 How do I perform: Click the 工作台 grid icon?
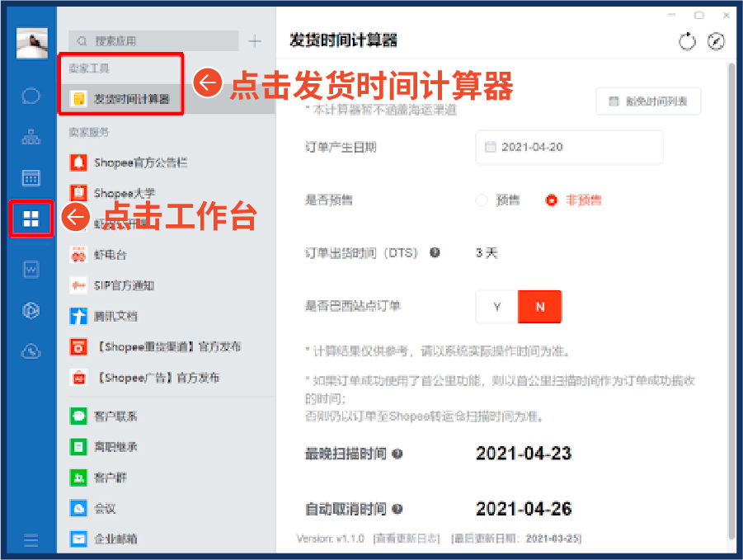point(31,218)
